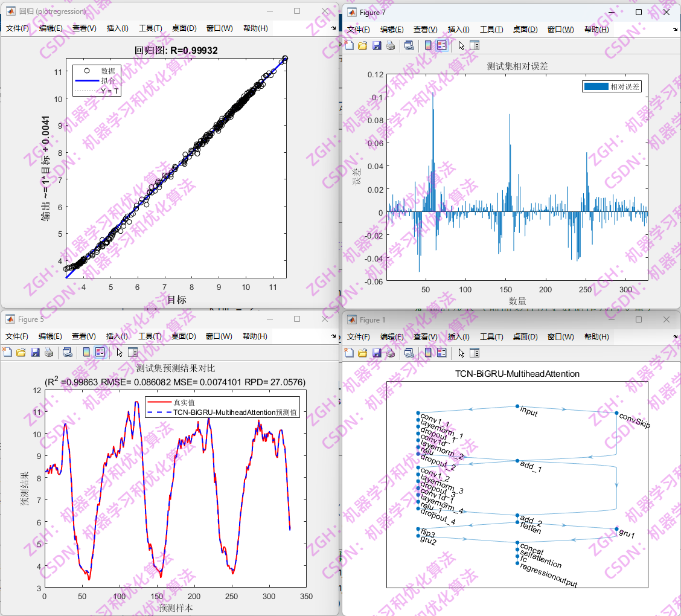Click New Figure icon in Figure 5 toolbar

coord(7,352)
